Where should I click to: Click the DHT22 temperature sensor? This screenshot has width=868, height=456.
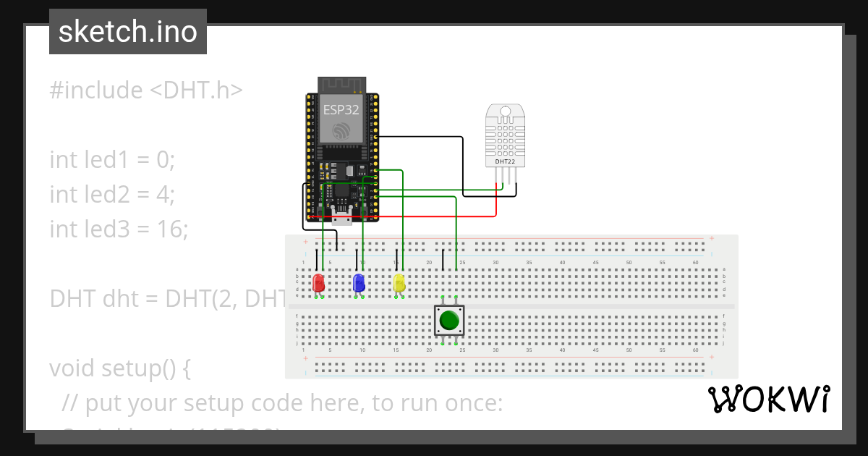tap(506, 138)
